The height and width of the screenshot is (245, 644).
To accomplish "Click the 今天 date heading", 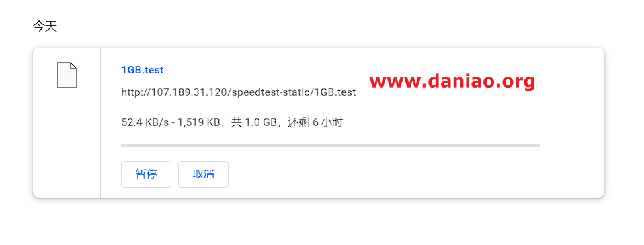I will 45,27.
